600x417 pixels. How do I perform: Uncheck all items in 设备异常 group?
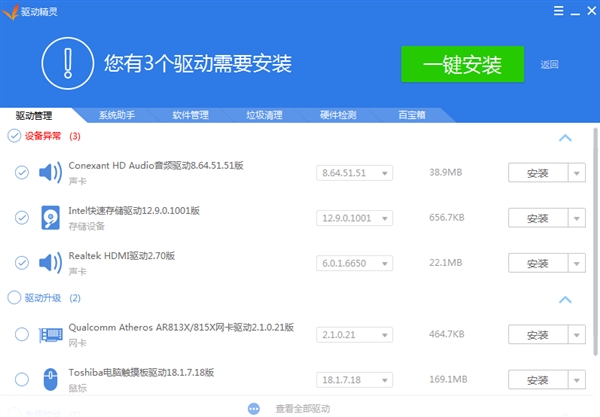tap(14, 136)
